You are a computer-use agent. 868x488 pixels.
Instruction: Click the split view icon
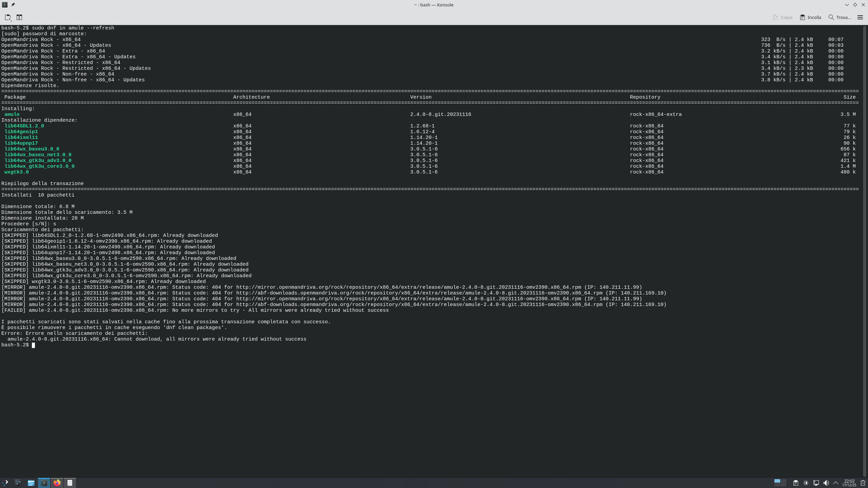19,17
